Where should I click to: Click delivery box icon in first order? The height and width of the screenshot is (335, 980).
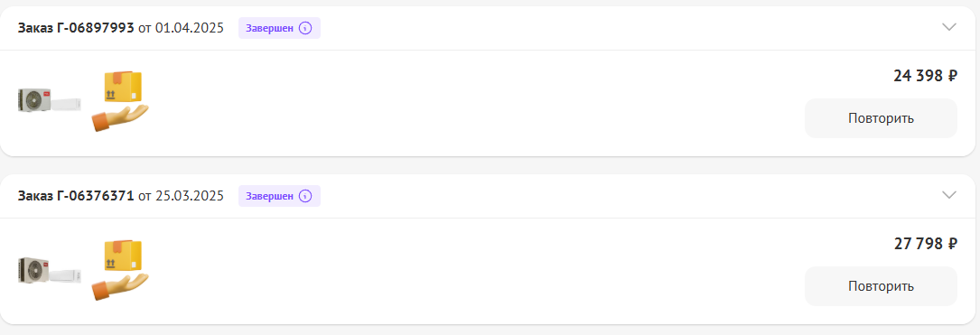120,100
